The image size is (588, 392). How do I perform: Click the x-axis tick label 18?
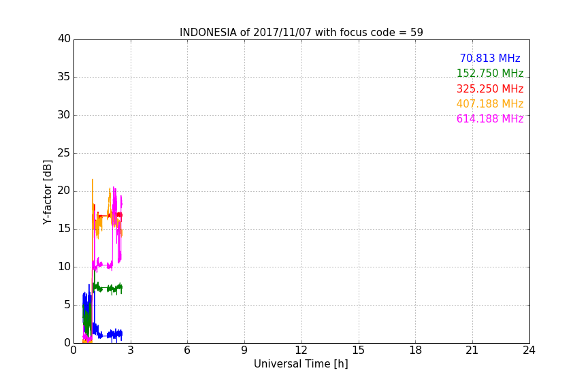416,350
